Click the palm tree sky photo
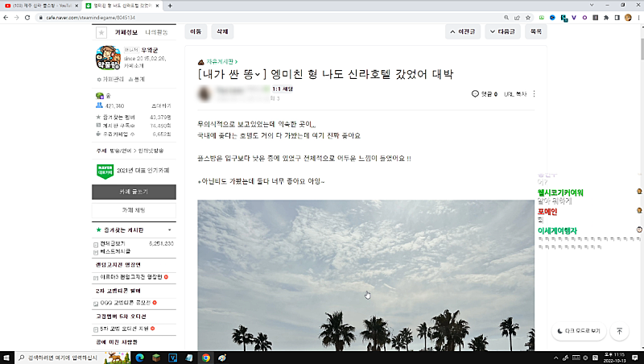 pos(366,275)
